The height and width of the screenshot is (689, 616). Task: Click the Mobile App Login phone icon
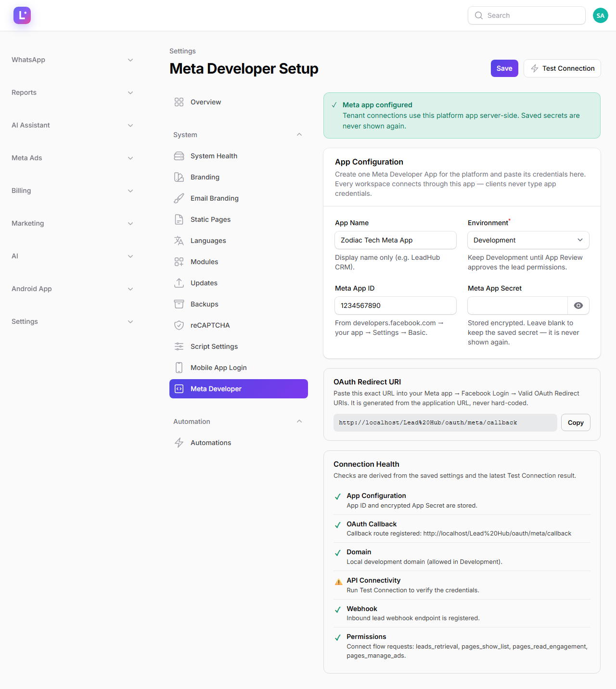click(179, 368)
